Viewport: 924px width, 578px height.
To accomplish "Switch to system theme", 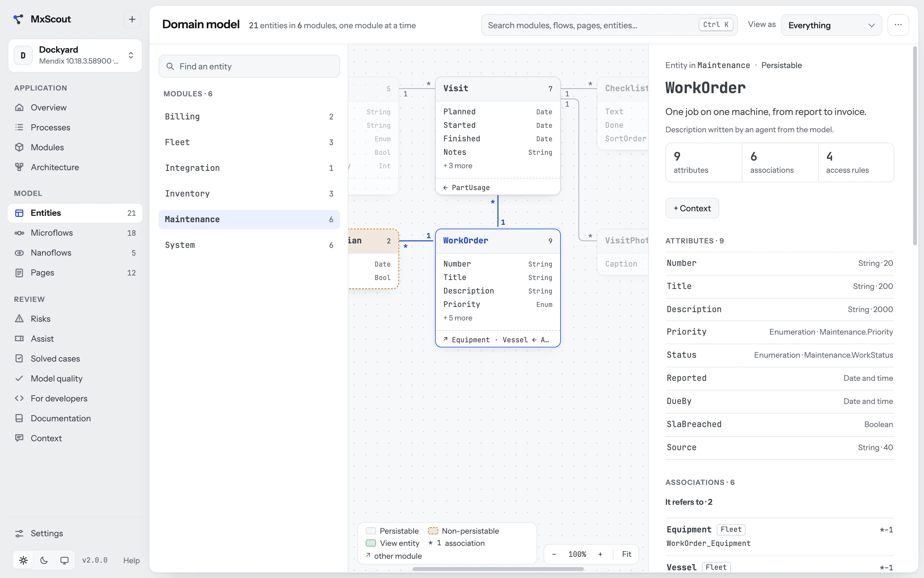I will (64, 560).
